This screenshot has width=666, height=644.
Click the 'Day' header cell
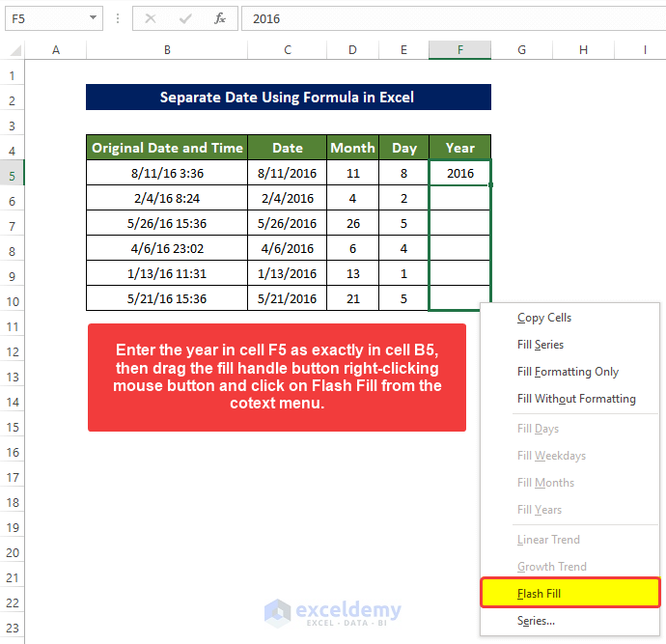(x=403, y=148)
